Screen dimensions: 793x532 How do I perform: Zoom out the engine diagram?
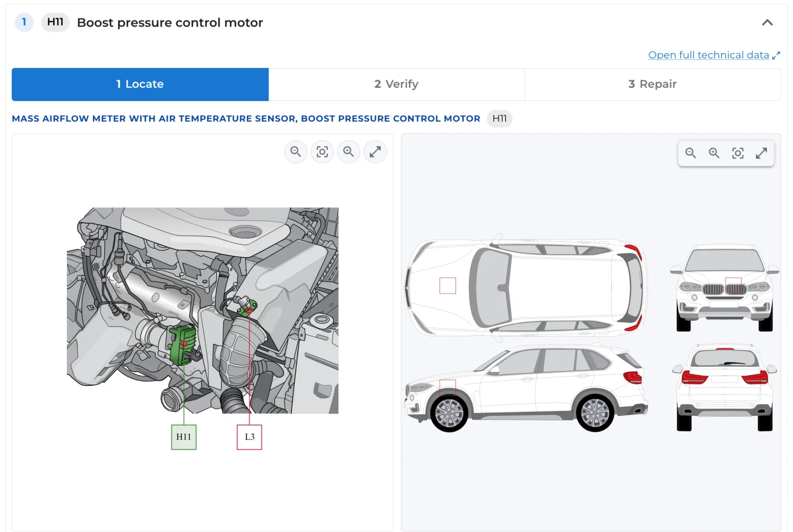[296, 152]
